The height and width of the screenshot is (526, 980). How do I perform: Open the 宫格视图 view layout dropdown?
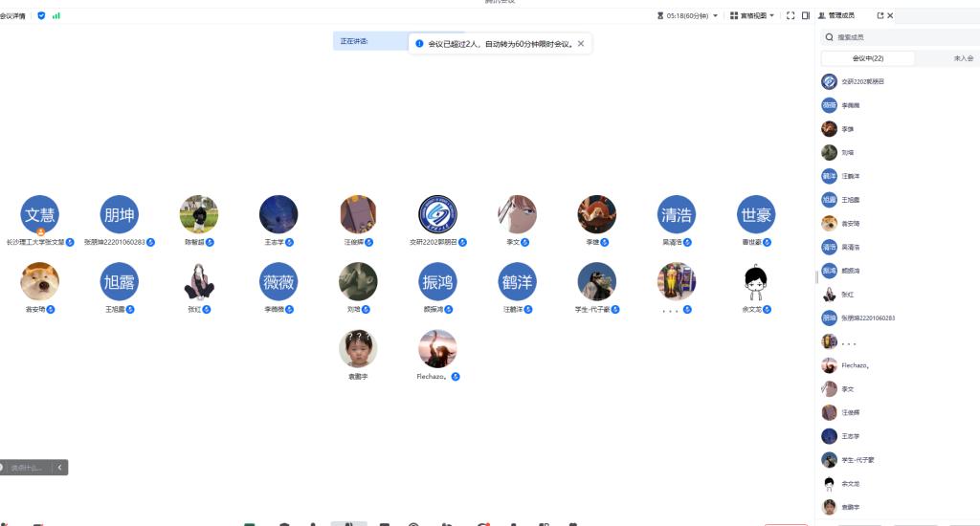click(x=752, y=15)
